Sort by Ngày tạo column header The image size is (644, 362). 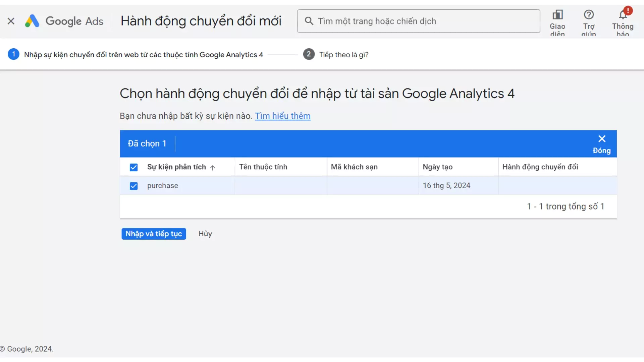click(437, 167)
